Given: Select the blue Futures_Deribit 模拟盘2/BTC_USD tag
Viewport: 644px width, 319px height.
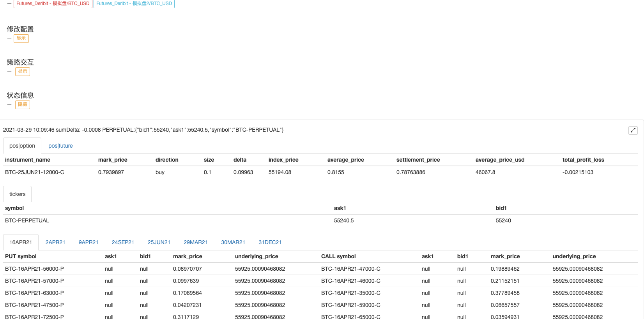Looking at the screenshot, I should (x=134, y=4).
